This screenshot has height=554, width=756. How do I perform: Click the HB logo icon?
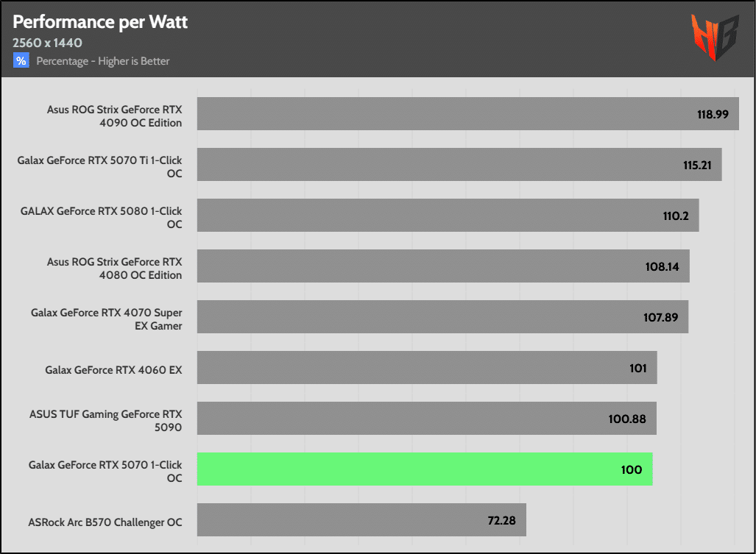(714, 38)
